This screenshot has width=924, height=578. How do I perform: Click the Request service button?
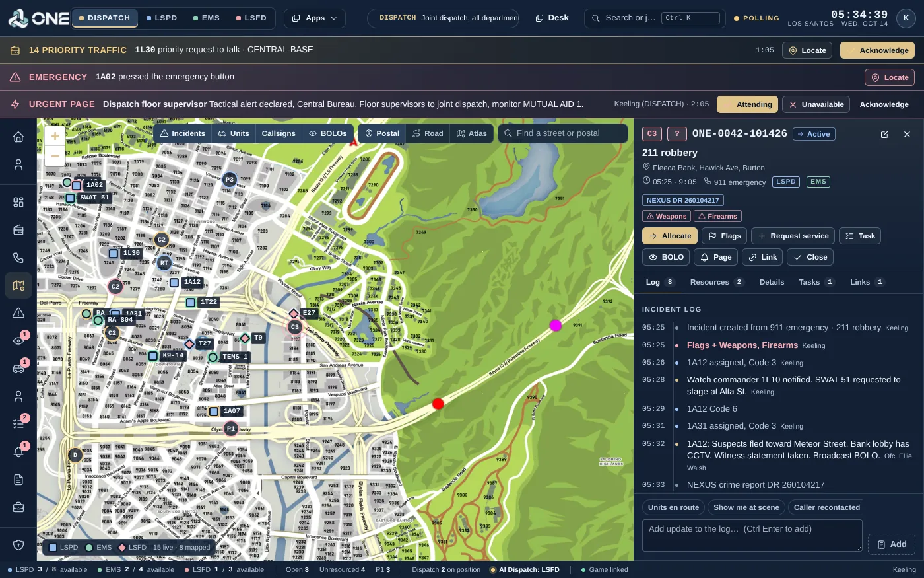click(x=793, y=236)
